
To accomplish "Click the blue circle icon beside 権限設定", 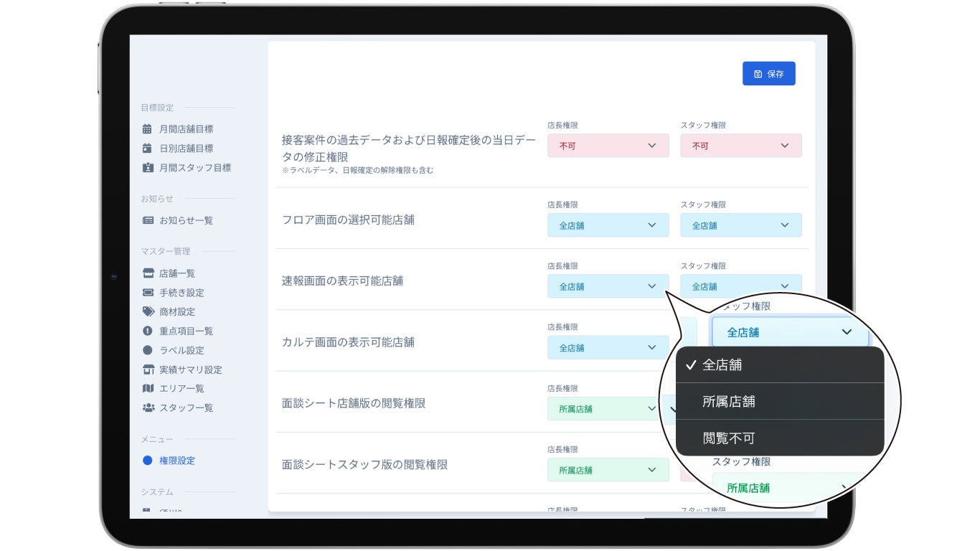I will [x=147, y=461].
